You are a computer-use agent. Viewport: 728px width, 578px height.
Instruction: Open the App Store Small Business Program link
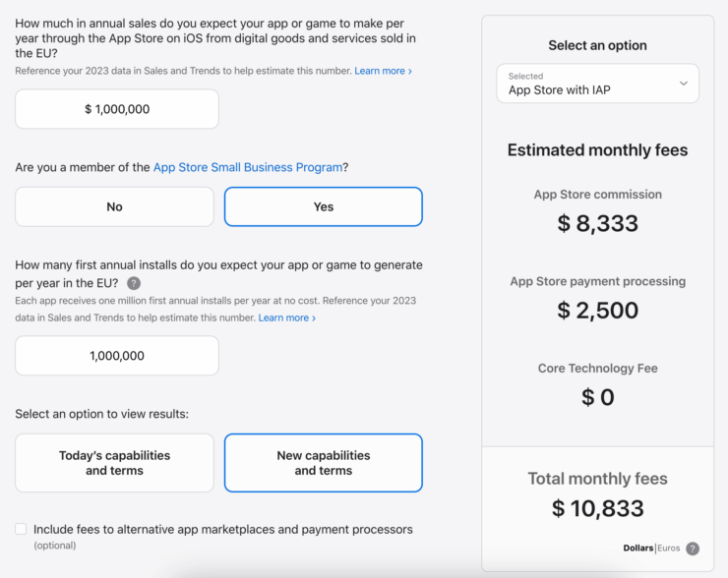tap(248, 167)
